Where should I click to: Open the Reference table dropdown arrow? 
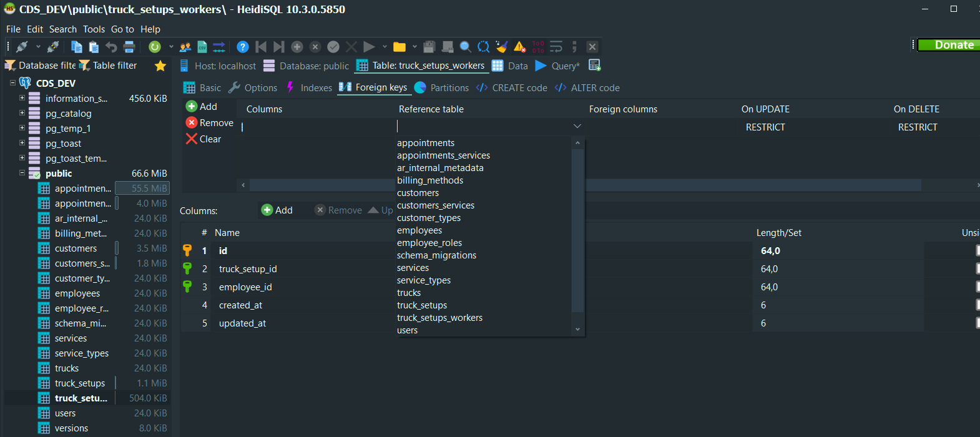click(x=577, y=127)
